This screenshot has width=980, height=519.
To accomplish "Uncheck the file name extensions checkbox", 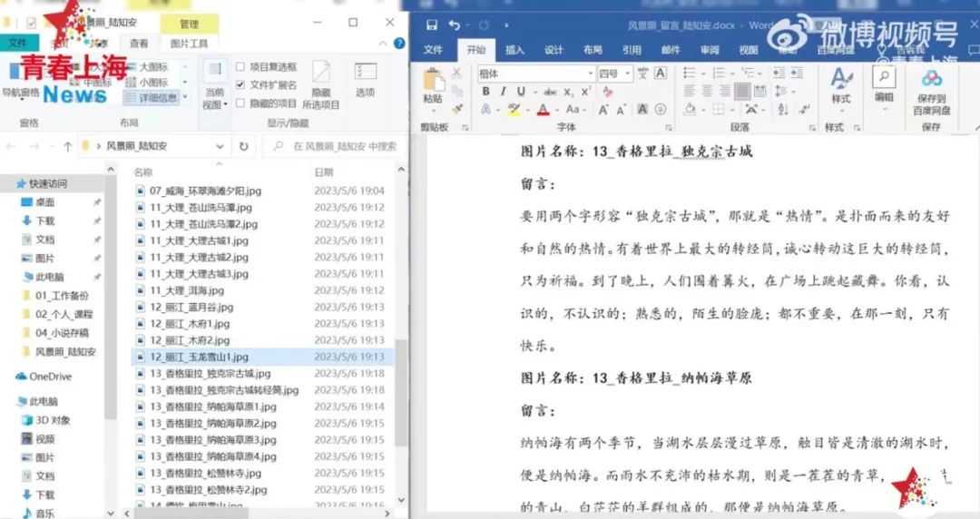I will pos(240,85).
